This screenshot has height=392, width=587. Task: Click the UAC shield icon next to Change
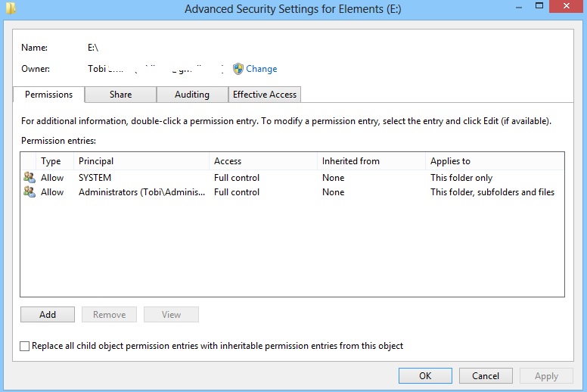(x=238, y=69)
